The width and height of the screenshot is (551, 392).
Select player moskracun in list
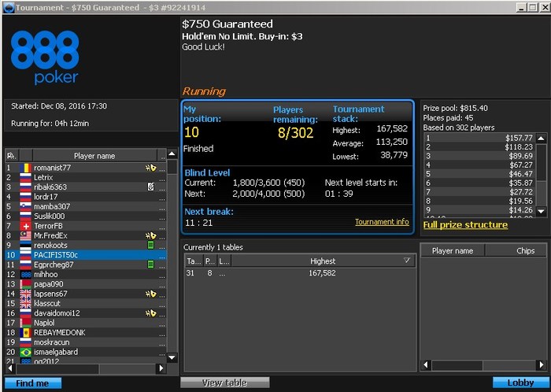coord(85,342)
